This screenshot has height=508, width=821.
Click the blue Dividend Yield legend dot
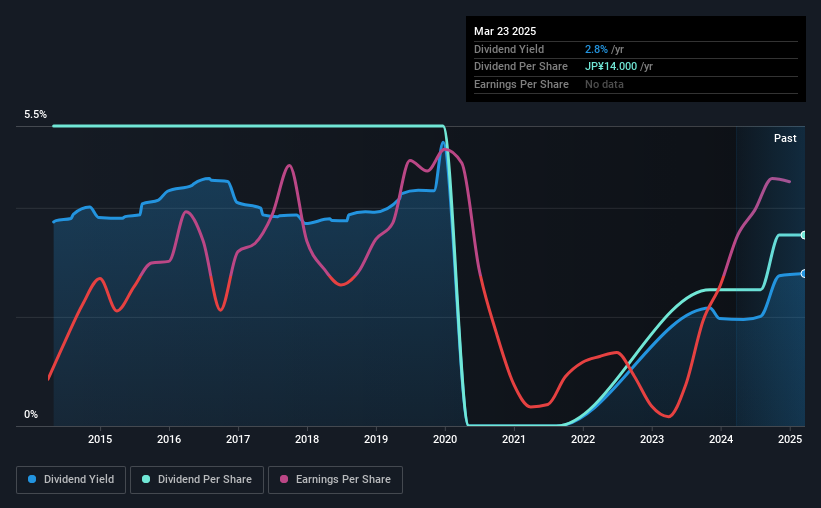coord(32,479)
